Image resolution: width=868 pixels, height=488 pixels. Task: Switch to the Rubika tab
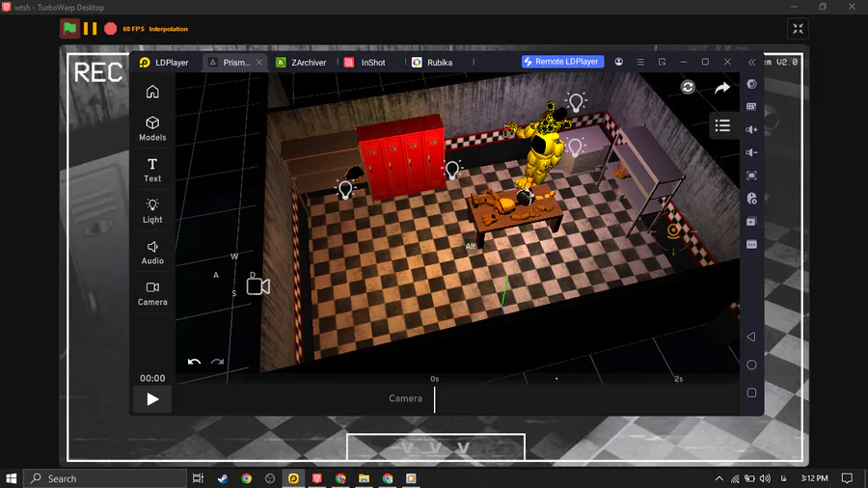(433, 62)
